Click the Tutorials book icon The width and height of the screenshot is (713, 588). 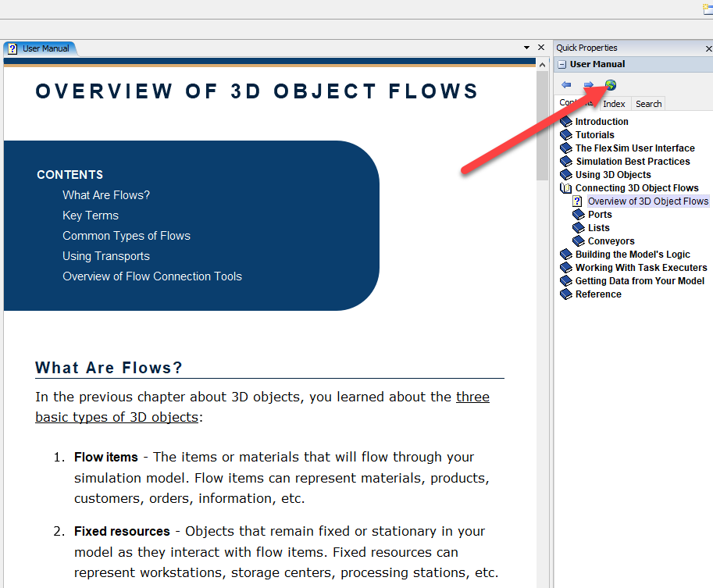point(566,135)
